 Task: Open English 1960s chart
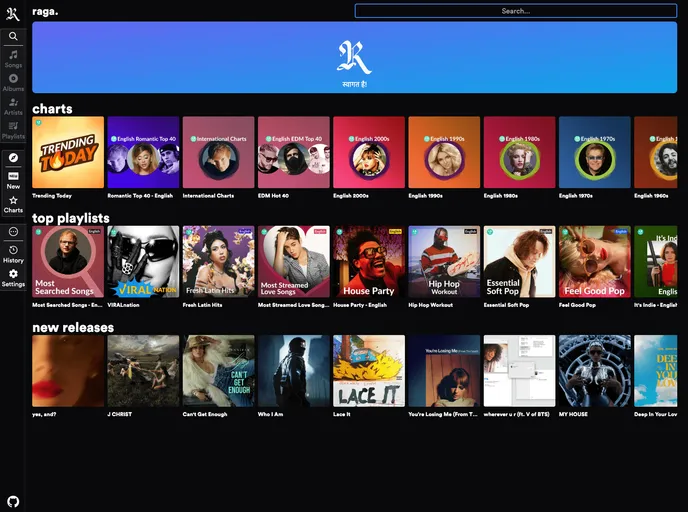pyautogui.click(x=656, y=152)
